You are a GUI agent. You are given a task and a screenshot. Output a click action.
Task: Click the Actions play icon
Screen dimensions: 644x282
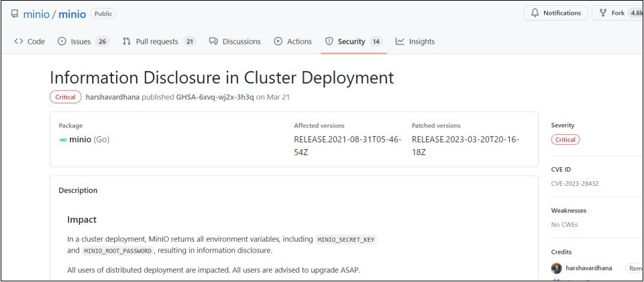click(278, 41)
